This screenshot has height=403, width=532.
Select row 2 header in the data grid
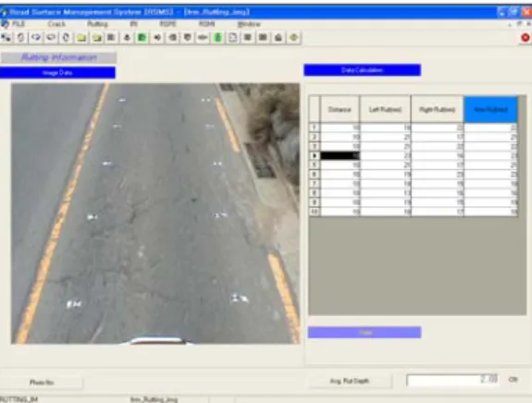coord(315,137)
